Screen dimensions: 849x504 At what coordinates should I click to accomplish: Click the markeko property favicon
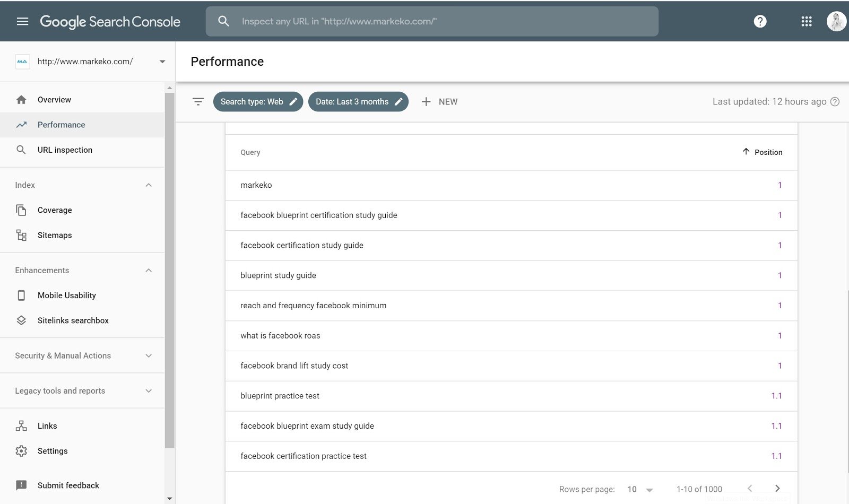(x=22, y=62)
